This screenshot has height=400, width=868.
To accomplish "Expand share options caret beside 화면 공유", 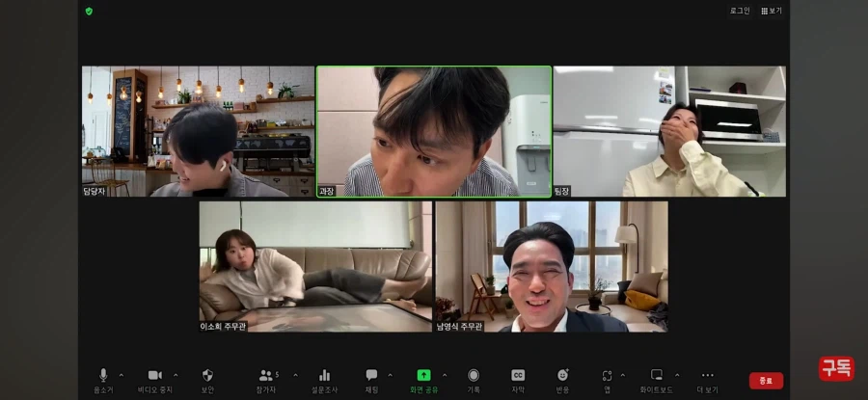I will (x=444, y=375).
